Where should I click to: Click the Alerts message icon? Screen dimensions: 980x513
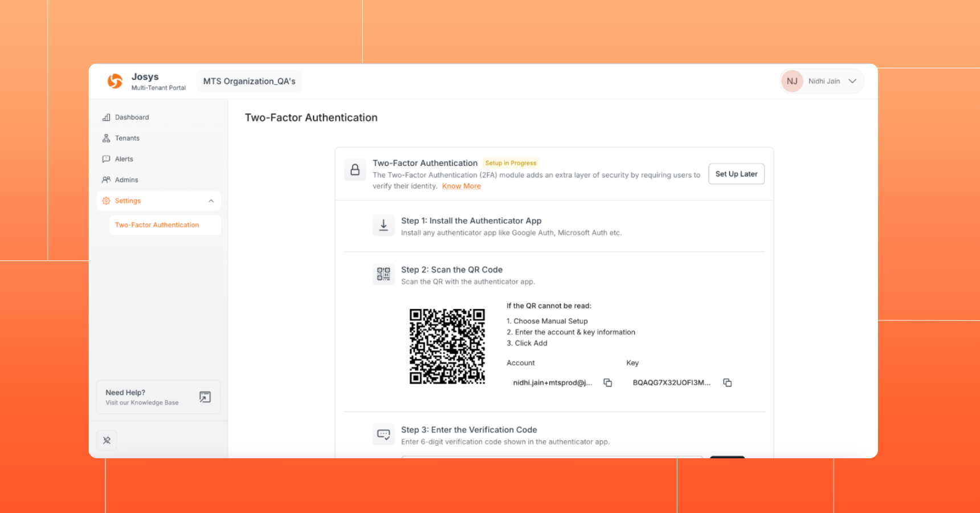pos(106,159)
